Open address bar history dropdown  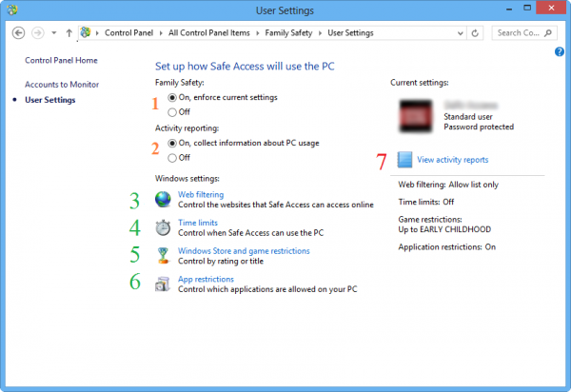(461, 33)
